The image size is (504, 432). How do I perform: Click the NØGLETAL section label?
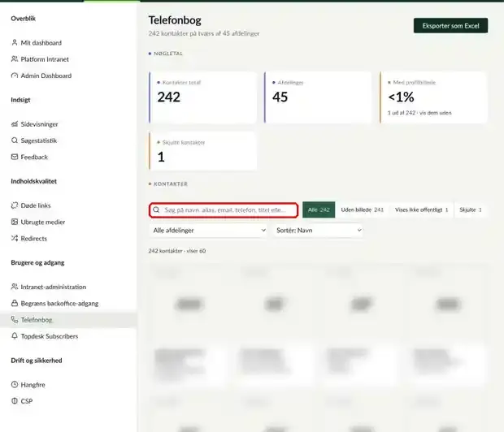tap(168, 54)
